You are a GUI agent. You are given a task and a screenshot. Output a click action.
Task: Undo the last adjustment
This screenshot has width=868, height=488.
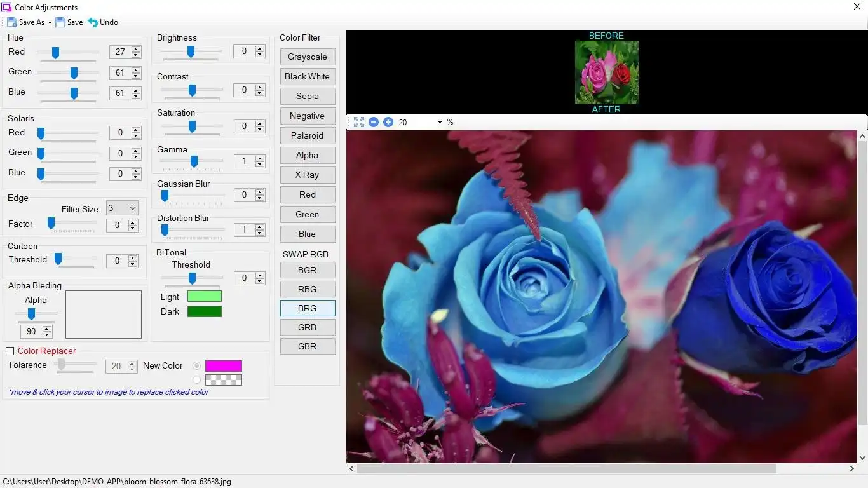103,22
